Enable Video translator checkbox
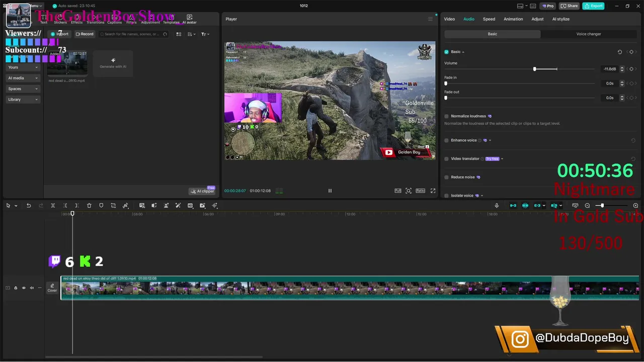 (446, 159)
